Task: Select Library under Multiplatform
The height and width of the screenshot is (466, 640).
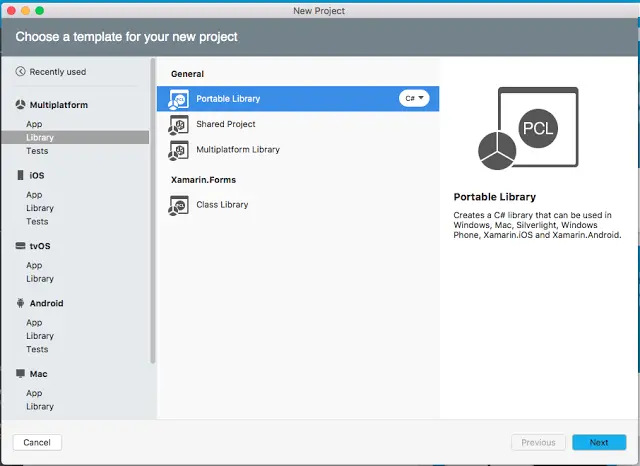Action: click(76, 138)
